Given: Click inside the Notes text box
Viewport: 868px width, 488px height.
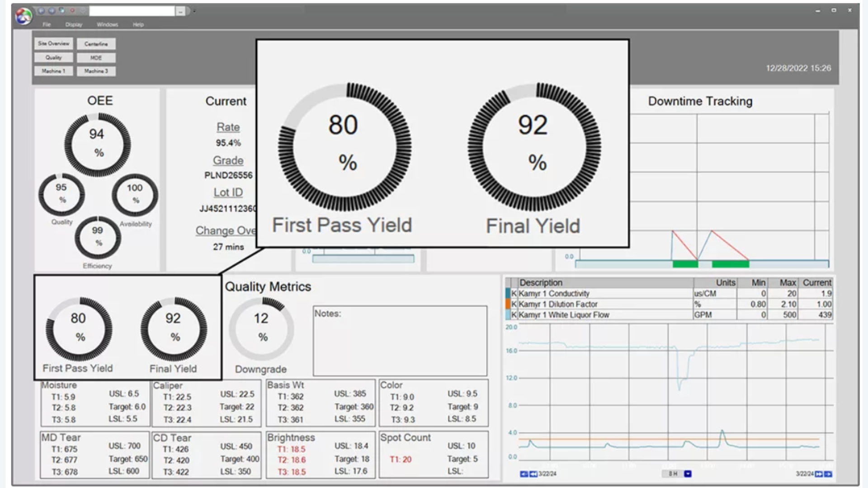Looking at the screenshot, I should (400, 343).
